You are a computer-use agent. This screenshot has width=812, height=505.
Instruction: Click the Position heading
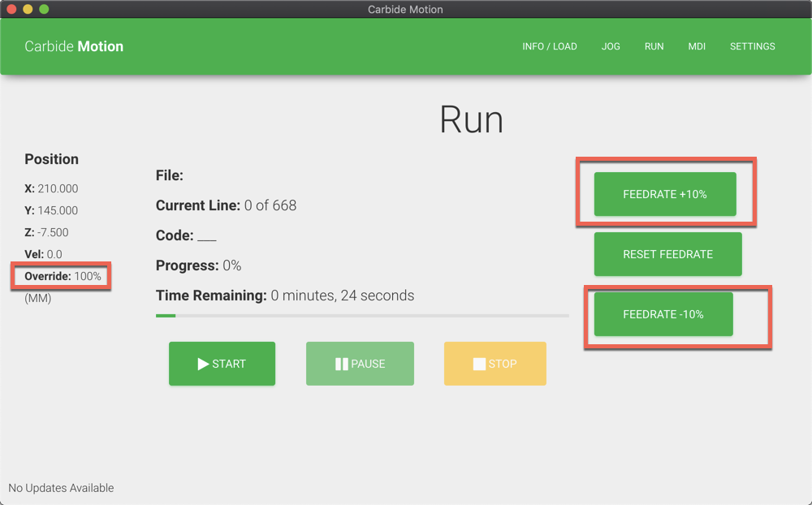click(52, 159)
